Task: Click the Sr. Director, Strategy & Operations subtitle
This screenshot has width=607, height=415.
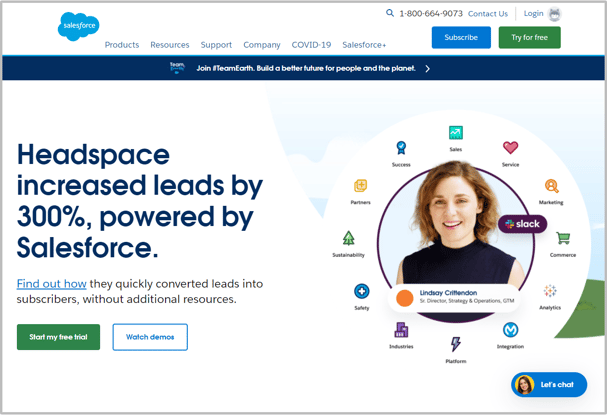Action: 467,301
